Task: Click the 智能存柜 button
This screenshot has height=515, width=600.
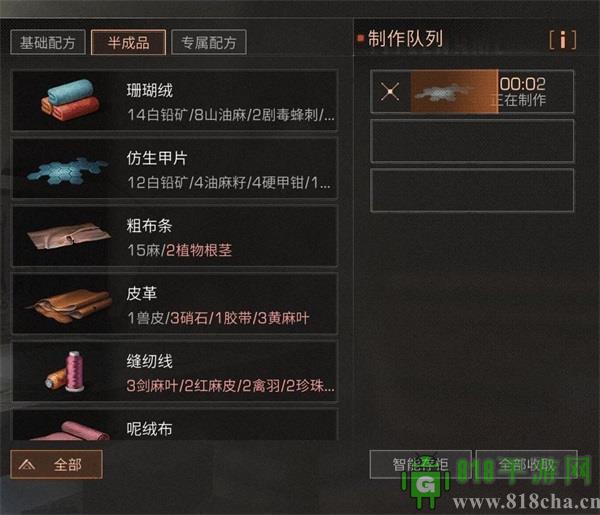Action: pyautogui.click(x=420, y=464)
